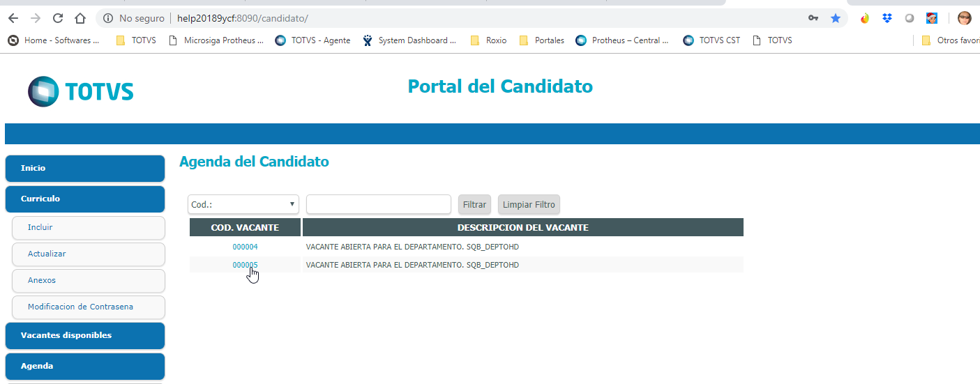The height and width of the screenshot is (384, 980).
Task: Open the Actualizar submenu option
Action: (89, 254)
